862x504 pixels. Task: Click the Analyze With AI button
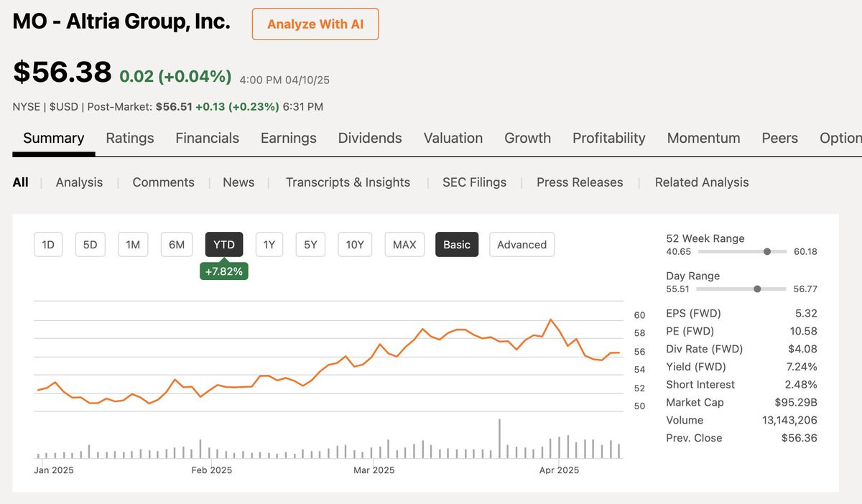[x=315, y=24]
